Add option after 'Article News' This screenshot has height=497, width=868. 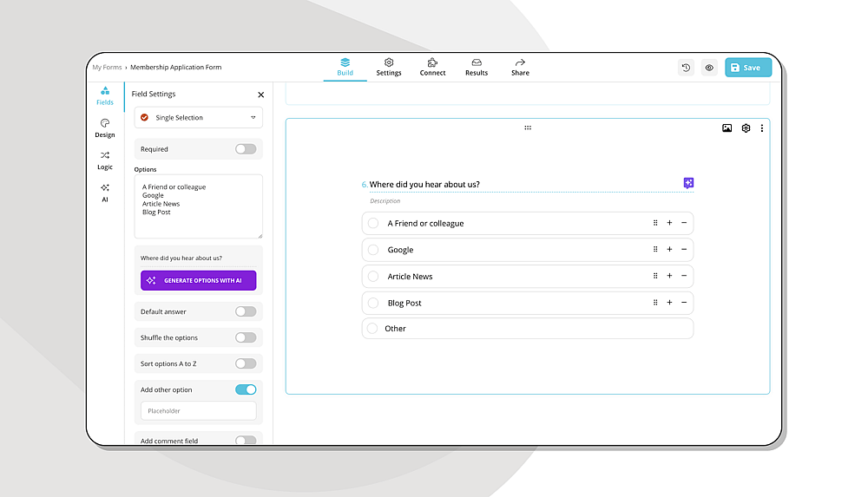[669, 276]
